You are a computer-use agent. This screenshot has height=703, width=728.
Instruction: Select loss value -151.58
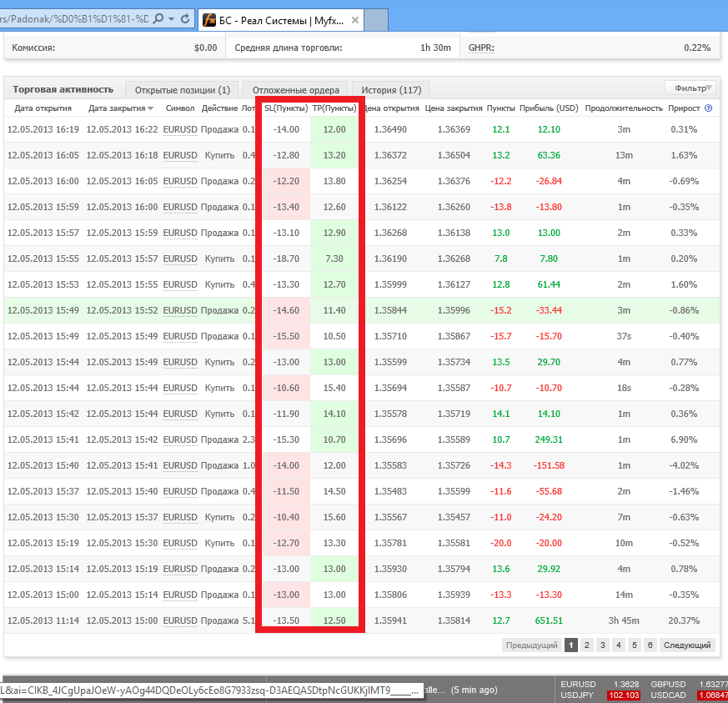tap(549, 465)
